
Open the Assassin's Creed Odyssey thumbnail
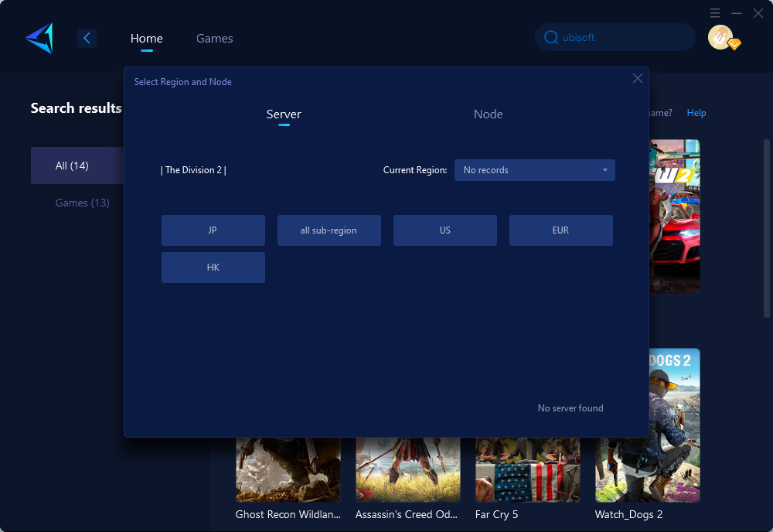407,469
